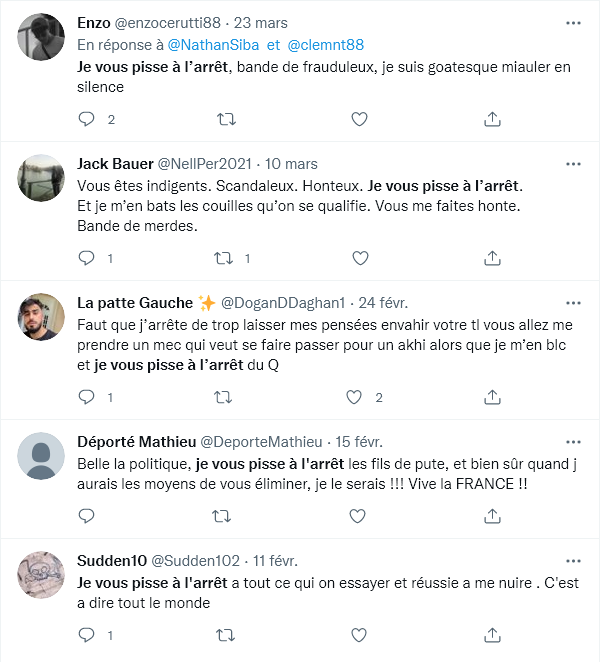The image size is (600, 662).
Task: Reply to Enzo's tweet
Action: click(x=87, y=119)
